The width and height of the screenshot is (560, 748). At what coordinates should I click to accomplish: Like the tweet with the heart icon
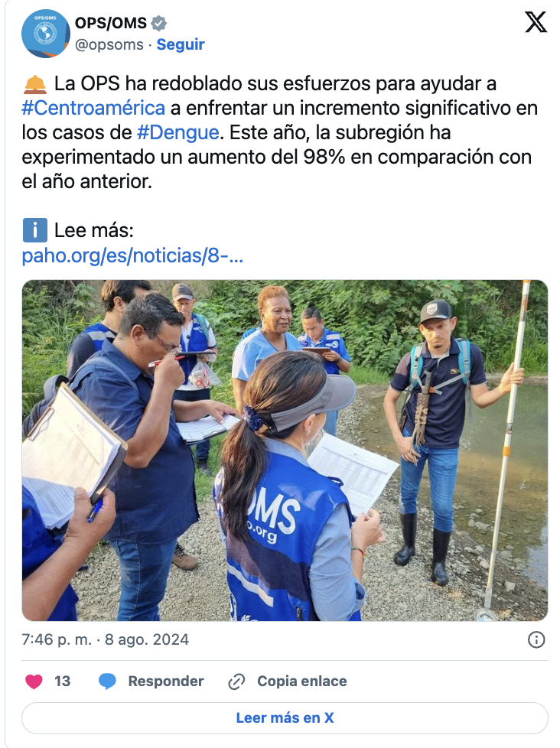tap(34, 681)
